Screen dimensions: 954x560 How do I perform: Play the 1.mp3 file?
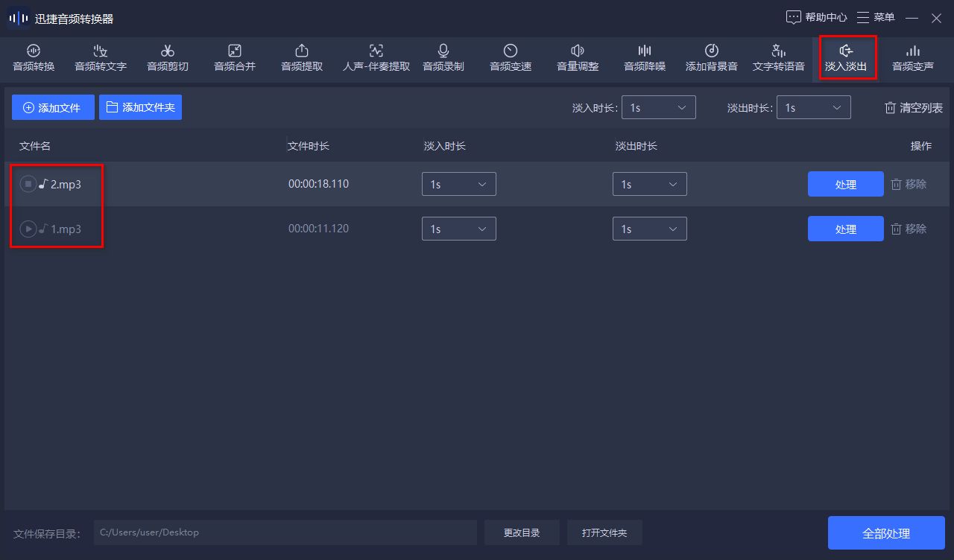click(x=28, y=229)
